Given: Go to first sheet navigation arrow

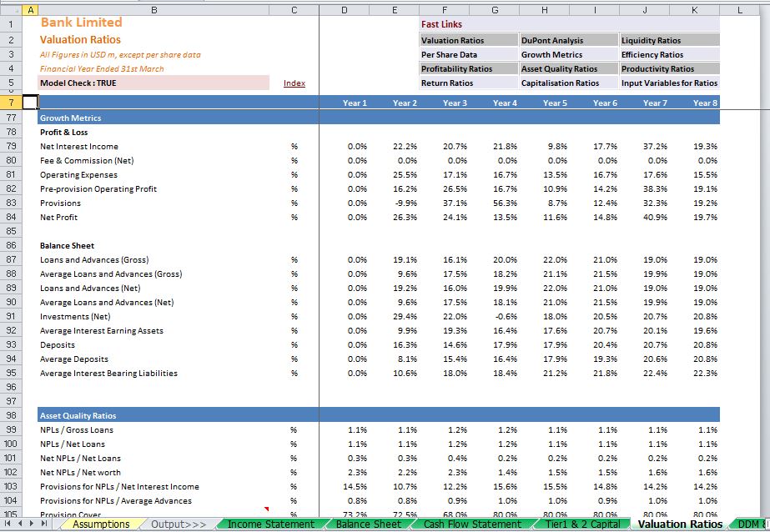Looking at the screenshot, I should [x=8, y=524].
